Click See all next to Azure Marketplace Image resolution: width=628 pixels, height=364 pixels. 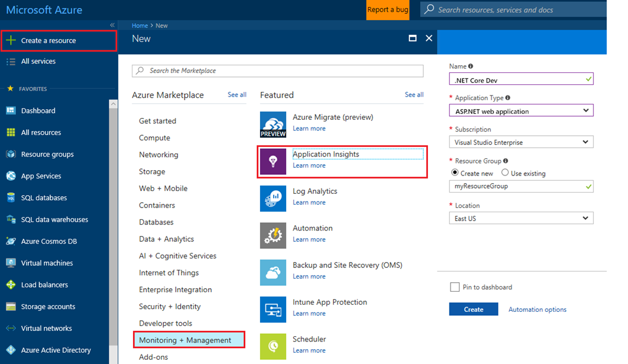pyautogui.click(x=237, y=94)
